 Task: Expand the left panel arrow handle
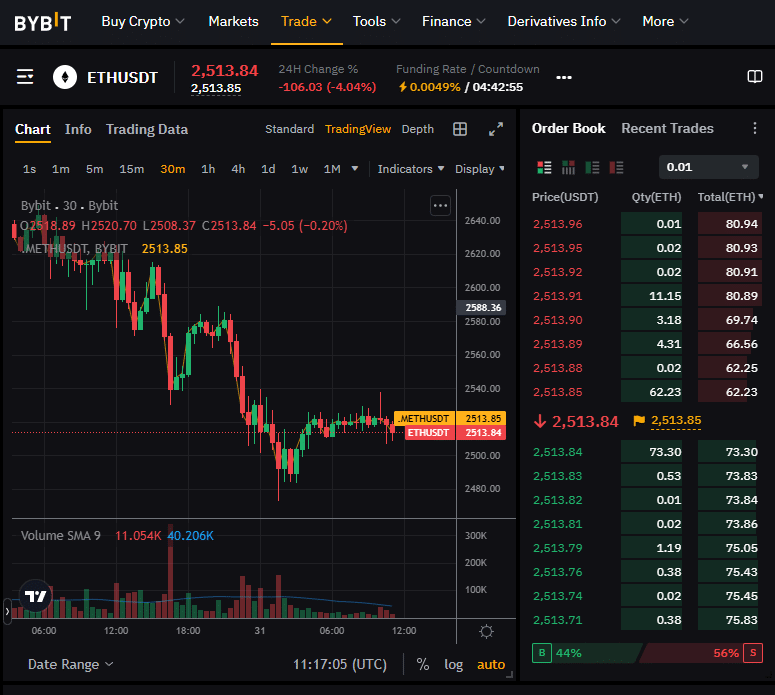point(7,611)
